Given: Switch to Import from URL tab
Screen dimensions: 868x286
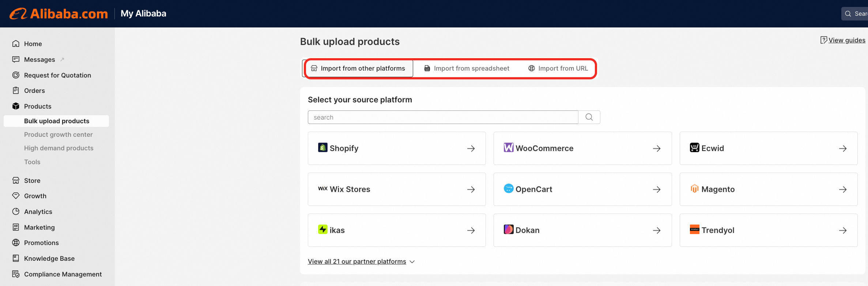Looking at the screenshot, I should pyautogui.click(x=558, y=68).
